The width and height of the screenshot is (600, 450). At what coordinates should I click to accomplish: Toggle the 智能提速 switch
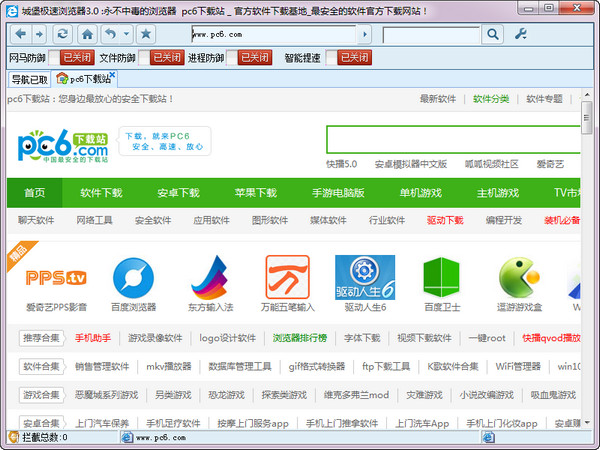coord(349,58)
